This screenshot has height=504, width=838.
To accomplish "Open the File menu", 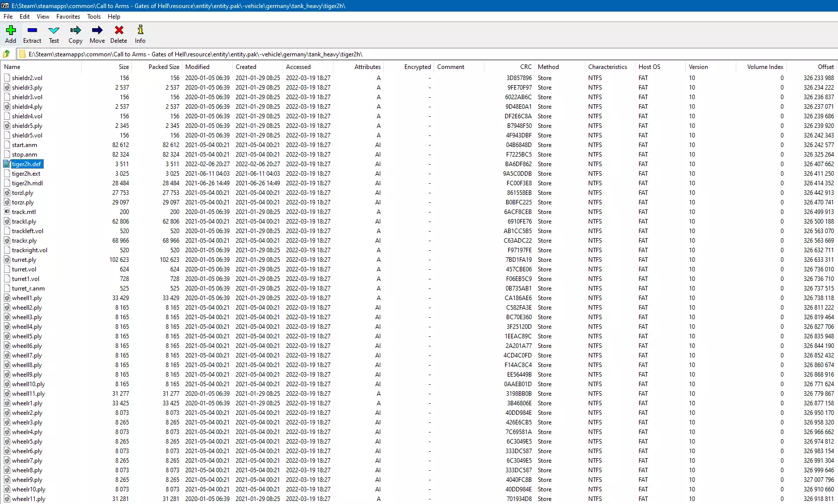I will click(8, 17).
